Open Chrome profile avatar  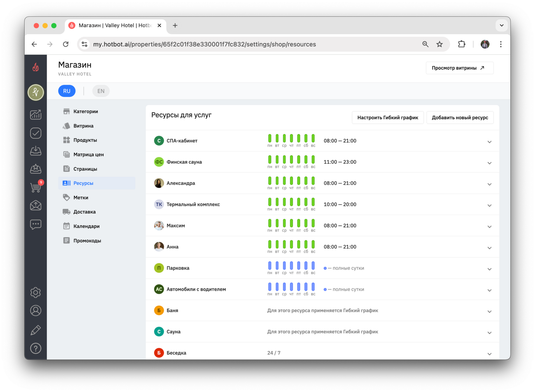tap(485, 44)
